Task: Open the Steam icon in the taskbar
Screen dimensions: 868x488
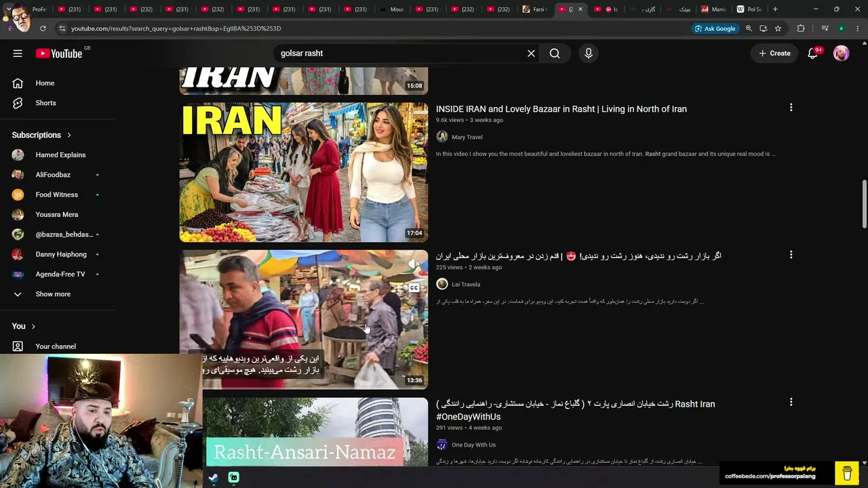Action: [213, 477]
